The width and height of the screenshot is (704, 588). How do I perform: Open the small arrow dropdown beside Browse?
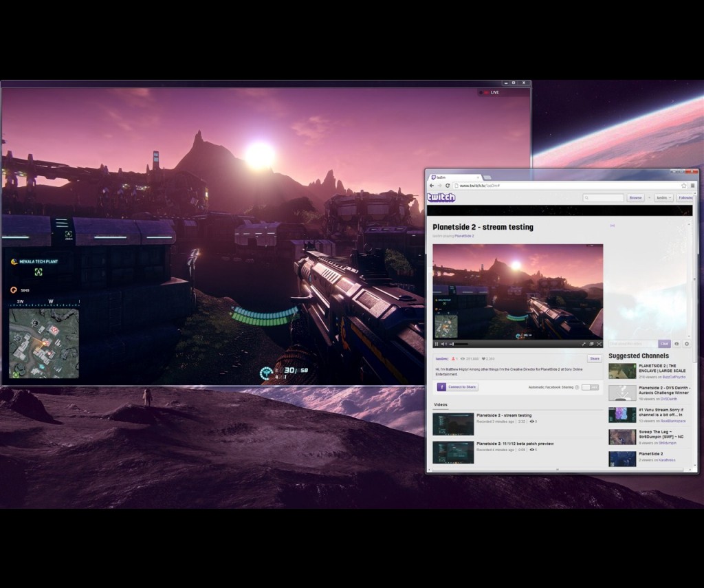pos(649,198)
